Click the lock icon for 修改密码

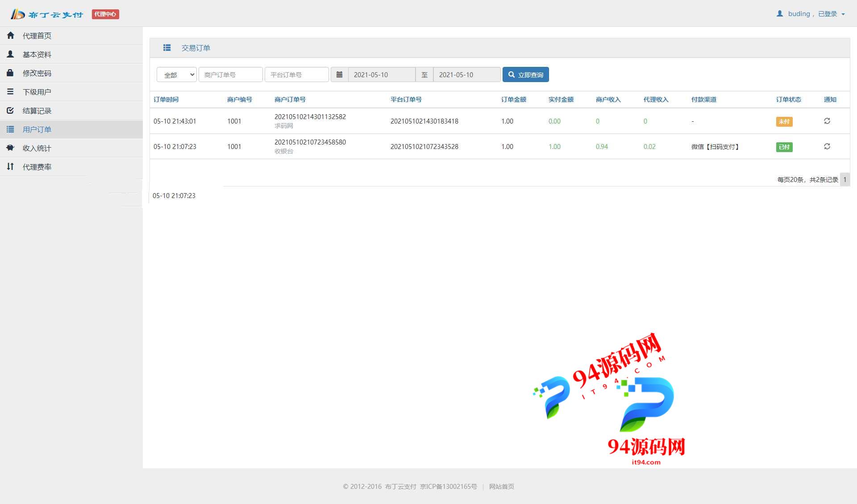point(10,73)
